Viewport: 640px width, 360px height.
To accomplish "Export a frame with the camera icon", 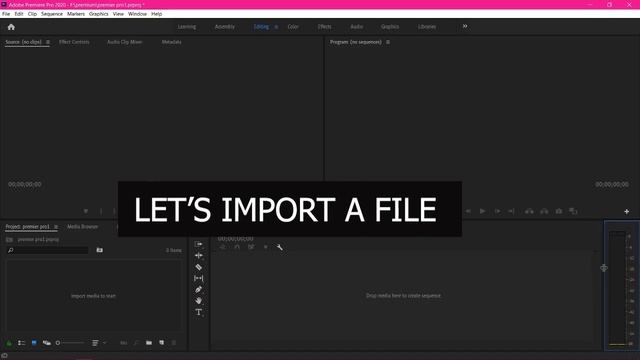I will point(559,211).
